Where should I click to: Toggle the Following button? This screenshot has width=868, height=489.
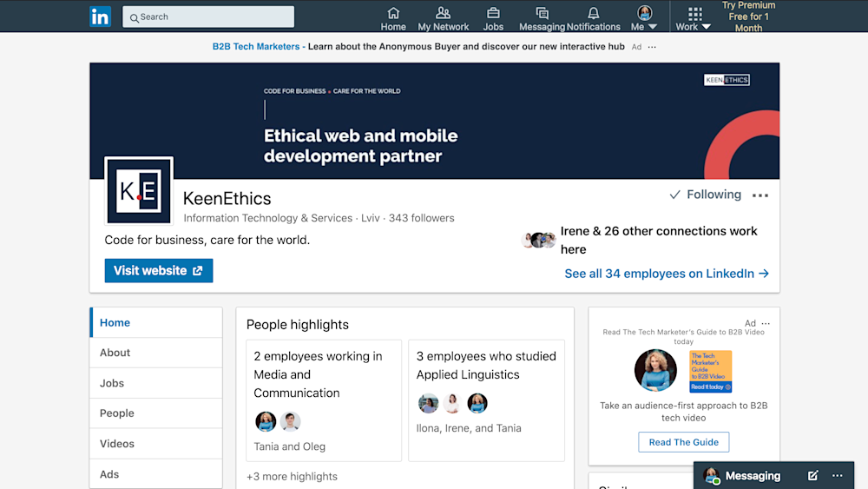point(705,195)
